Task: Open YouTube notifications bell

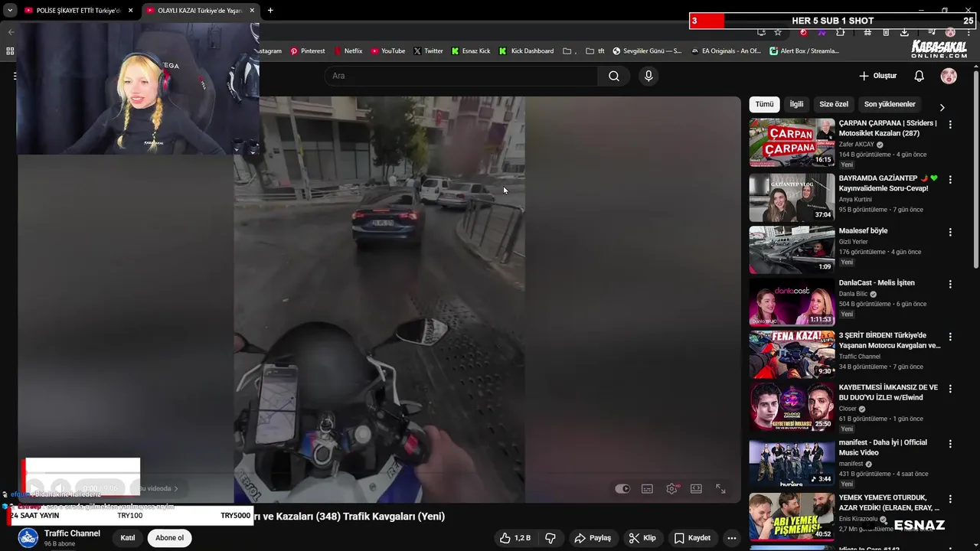Action: pyautogui.click(x=920, y=76)
